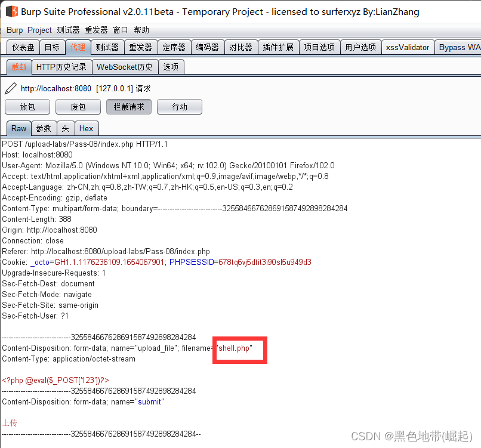Select the 代理 tab
Viewport: 481px width, 448px height.
(x=78, y=47)
